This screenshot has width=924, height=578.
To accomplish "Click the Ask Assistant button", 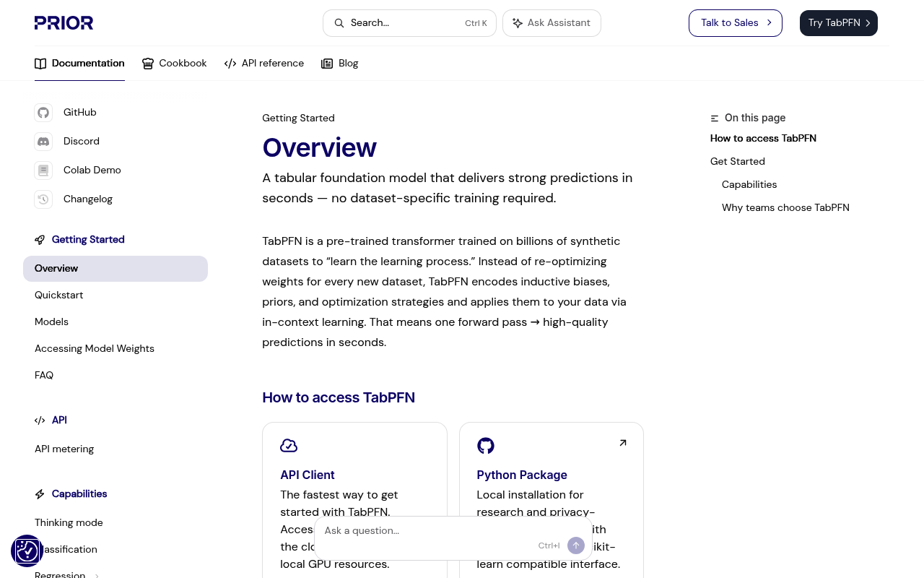I will pyautogui.click(x=552, y=23).
